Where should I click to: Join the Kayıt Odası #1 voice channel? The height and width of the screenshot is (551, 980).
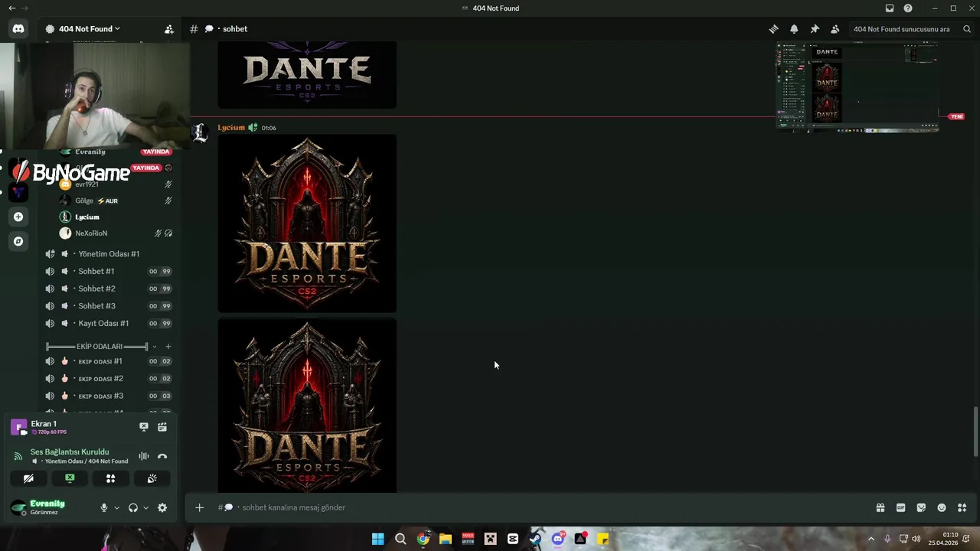coord(108,323)
